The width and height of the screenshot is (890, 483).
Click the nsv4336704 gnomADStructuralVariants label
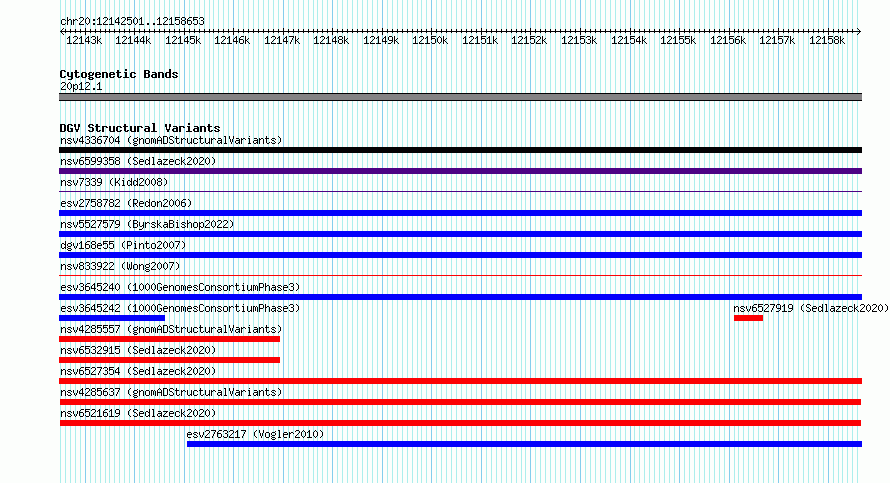[x=171, y=140]
